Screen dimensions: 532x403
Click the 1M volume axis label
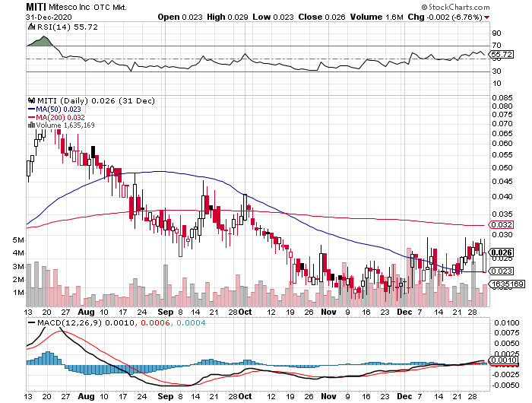point(18,293)
